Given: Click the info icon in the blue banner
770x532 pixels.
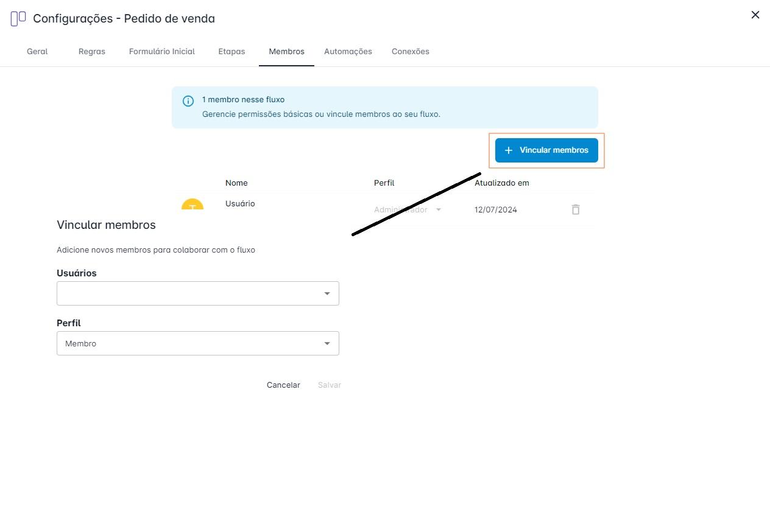Looking at the screenshot, I should pyautogui.click(x=188, y=101).
